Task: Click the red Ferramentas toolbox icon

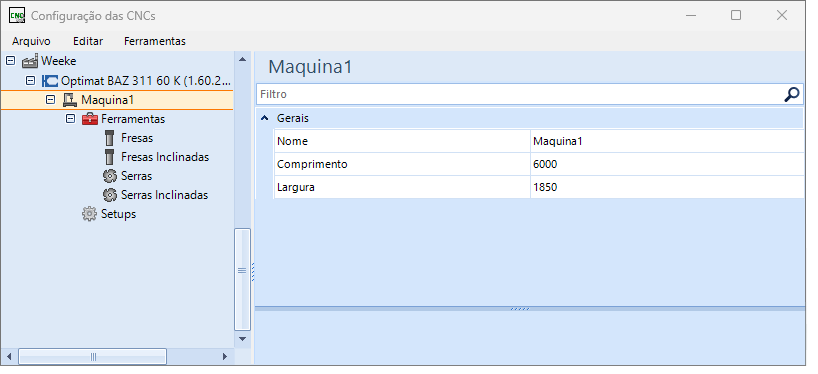Action: click(90, 119)
